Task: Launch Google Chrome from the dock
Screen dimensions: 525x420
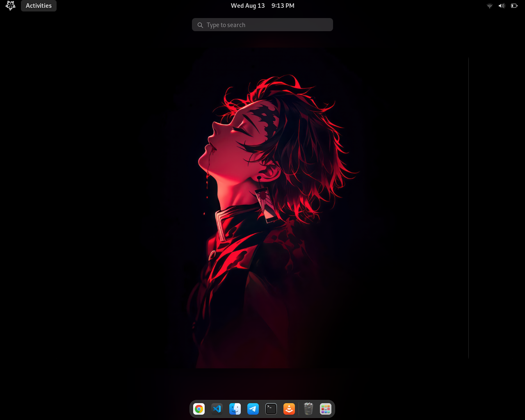Action: coord(199,409)
